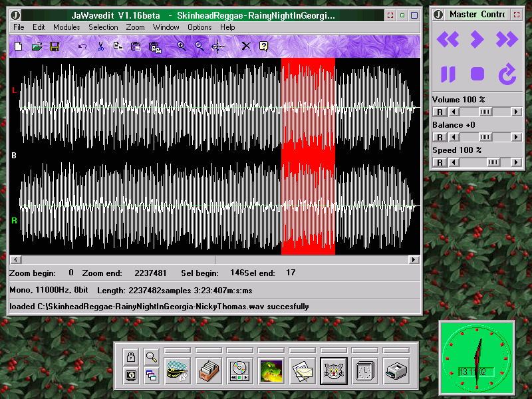Cut selection with the scissors icon
Screen dimensions: 532x399
[x=100, y=47]
